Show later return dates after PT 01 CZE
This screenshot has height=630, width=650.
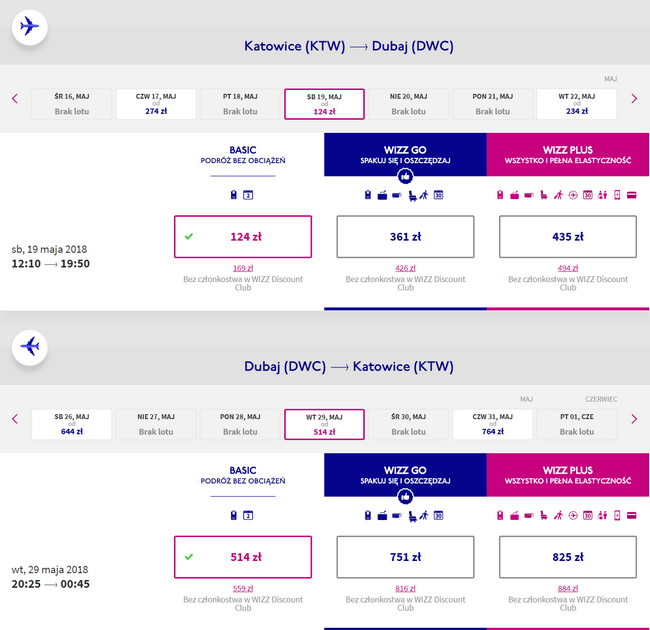point(634,419)
